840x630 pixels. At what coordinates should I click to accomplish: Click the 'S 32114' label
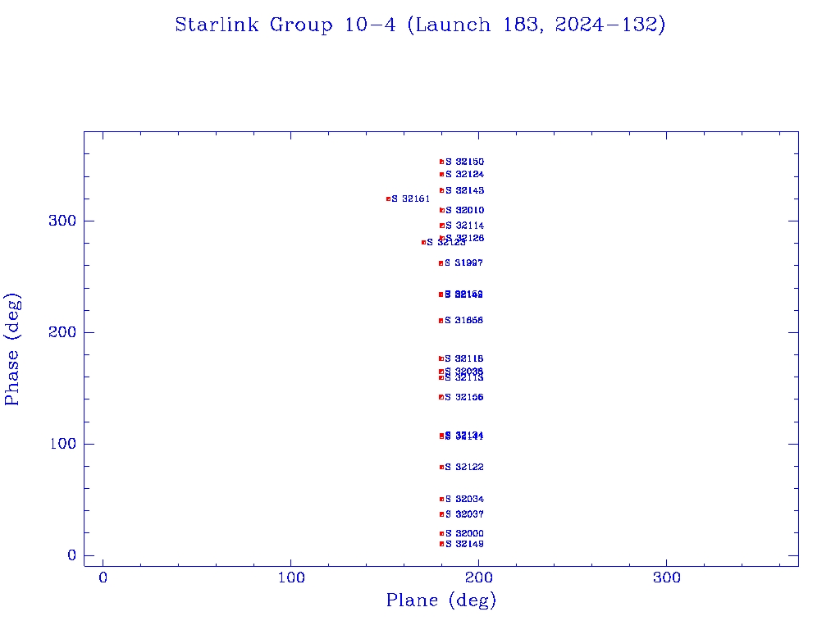pos(464,226)
